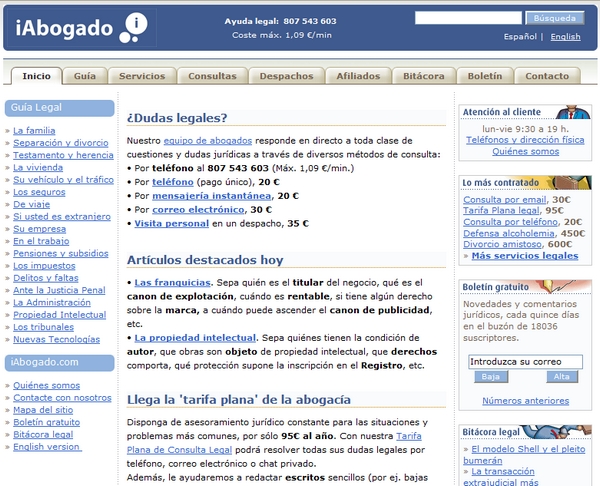
Task: Open Separación y divorcio link
Action: pos(60,143)
